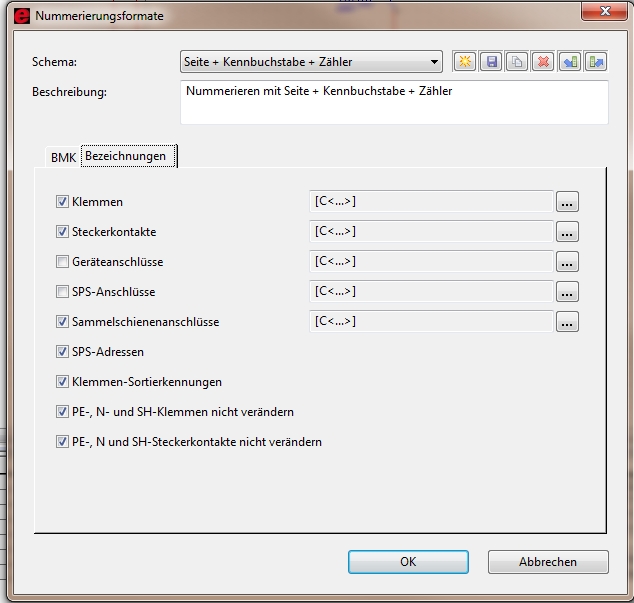
Task: Uncheck PE-, N- und SH-Klemmen nicht verändern
Action: click(62, 412)
